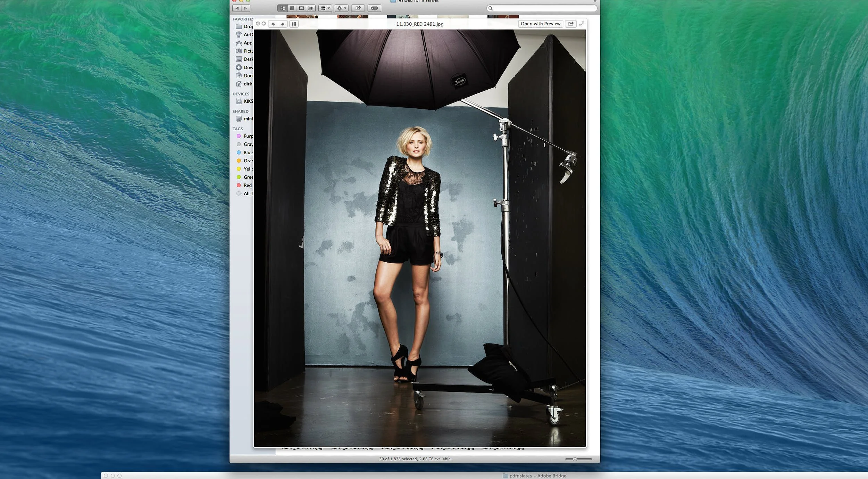Show the index sheet in Quick Look
The height and width of the screenshot is (479, 868).
click(x=294, y=24)
